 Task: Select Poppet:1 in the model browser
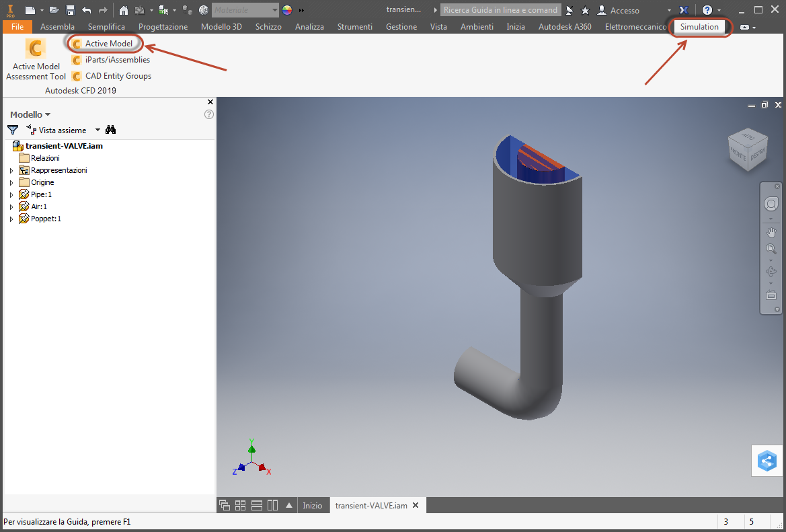pos(47,219)
